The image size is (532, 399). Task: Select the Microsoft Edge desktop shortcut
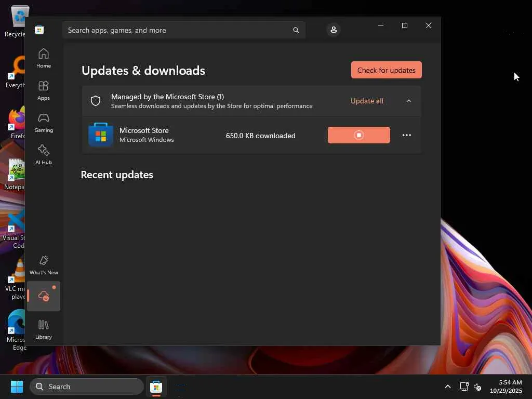[x=16, y=330]
